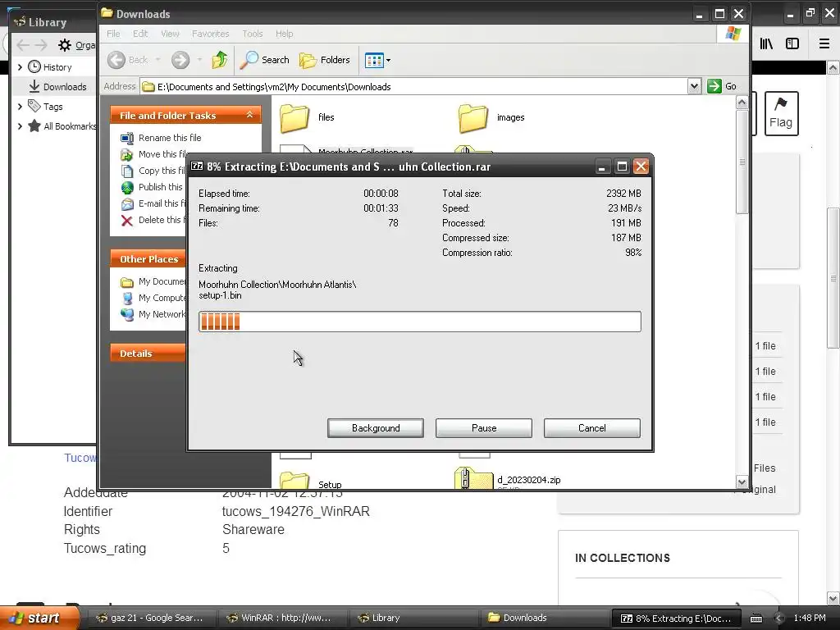
Task: Click the Search toolbar button
Action: coord(264,60)
